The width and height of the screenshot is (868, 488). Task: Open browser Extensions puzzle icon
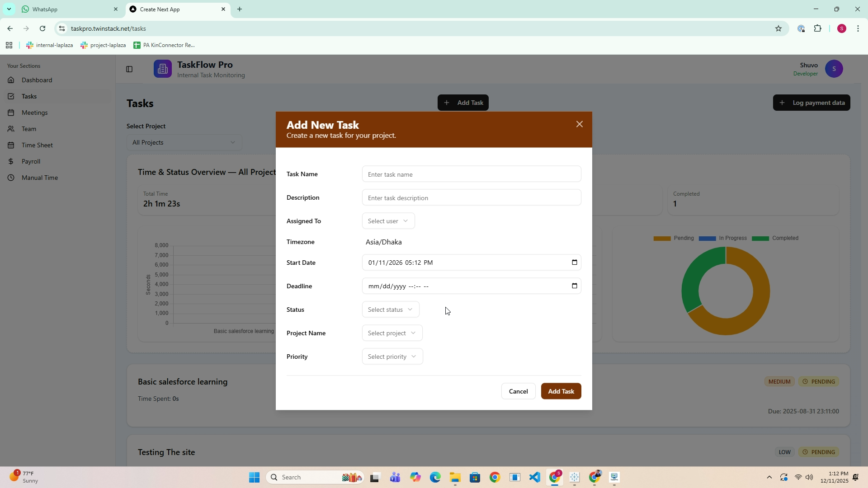tap(817, 28)
